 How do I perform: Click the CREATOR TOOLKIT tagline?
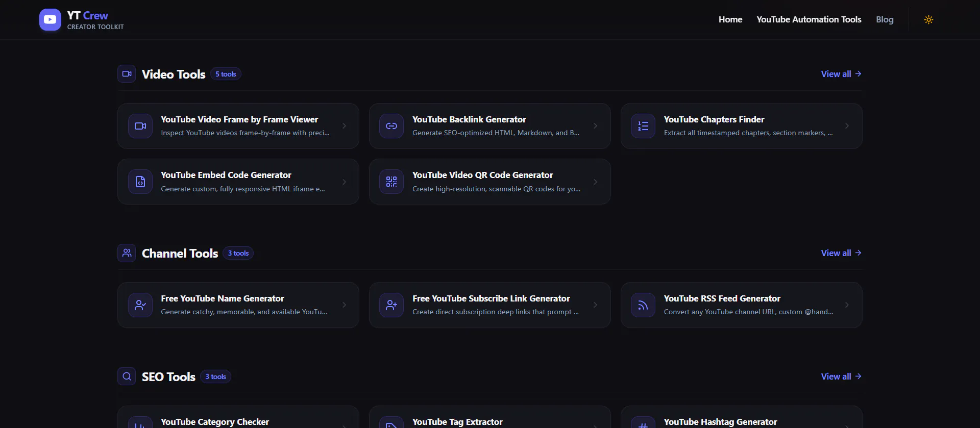pyautogui.click(x=95, y=27)
